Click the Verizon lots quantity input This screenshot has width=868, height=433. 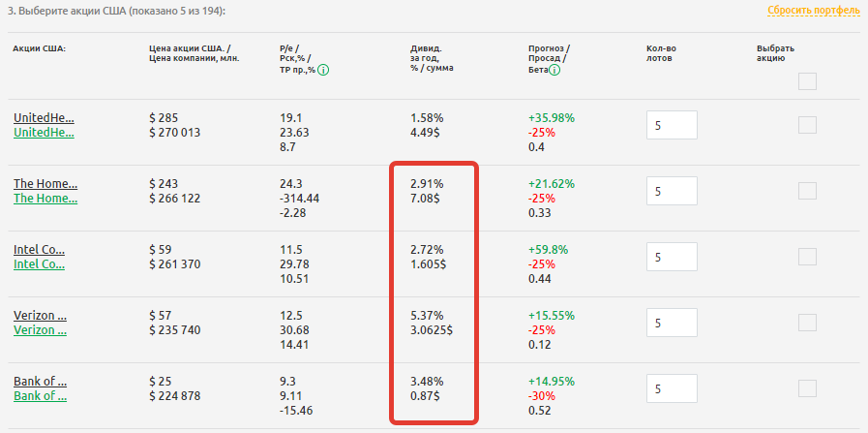coord(671,324)
